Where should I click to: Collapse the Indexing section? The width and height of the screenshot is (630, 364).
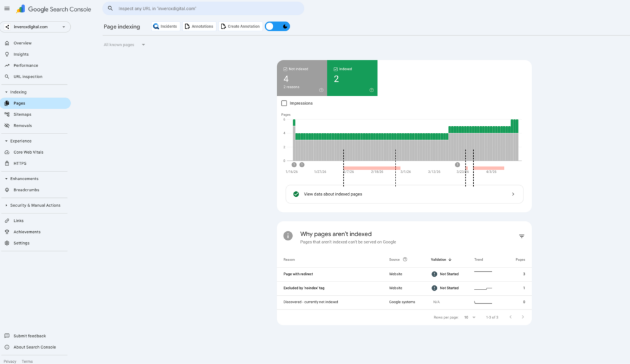tap(6, 92)
